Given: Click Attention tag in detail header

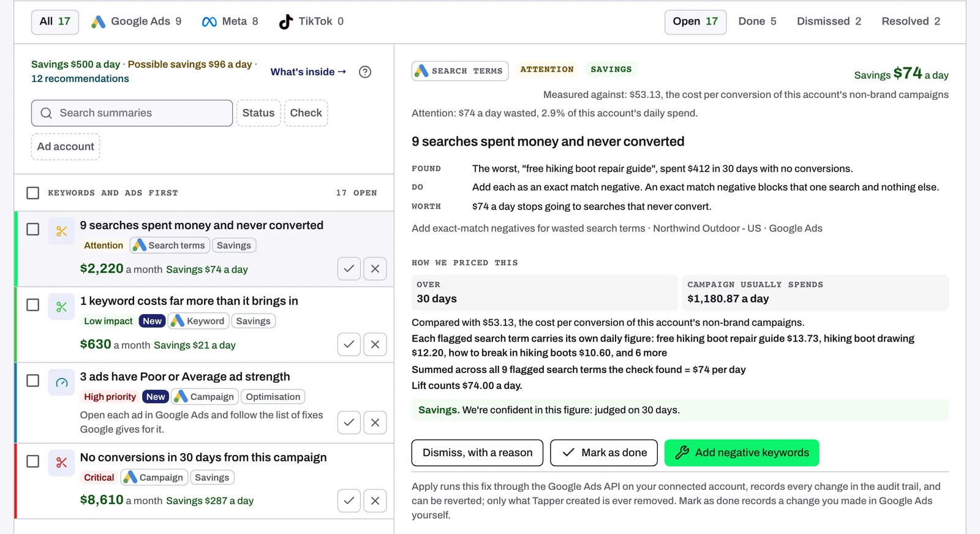Looking at the screenshot, I should coord(547,69).
